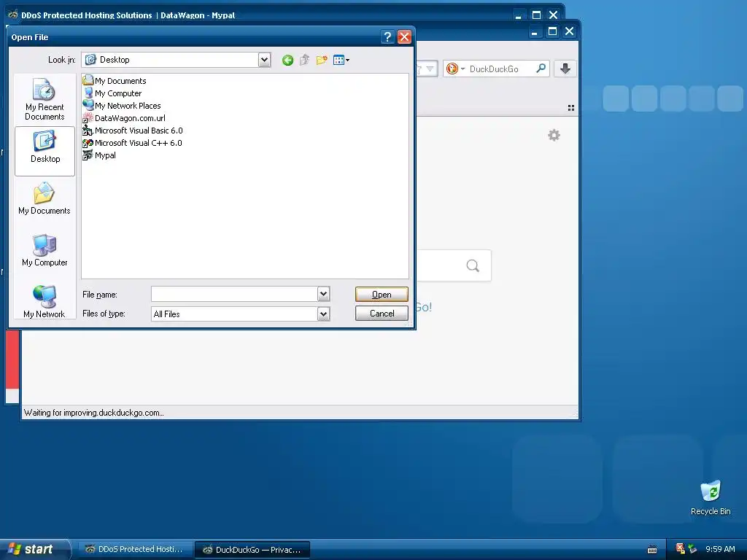Select My Recent Documents in places bar
The image size is (747, 560).
[44, 99]
